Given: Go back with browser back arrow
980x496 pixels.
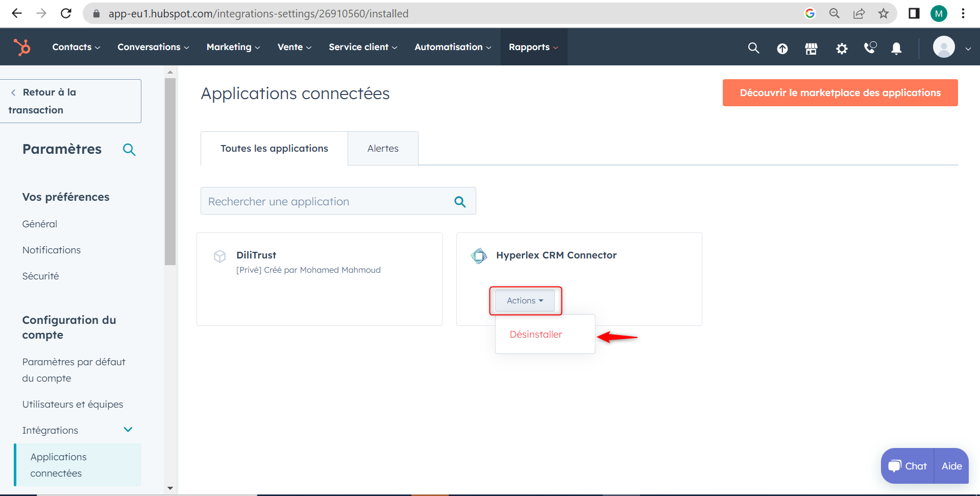Looking at the screenshot, I should 17,13.
